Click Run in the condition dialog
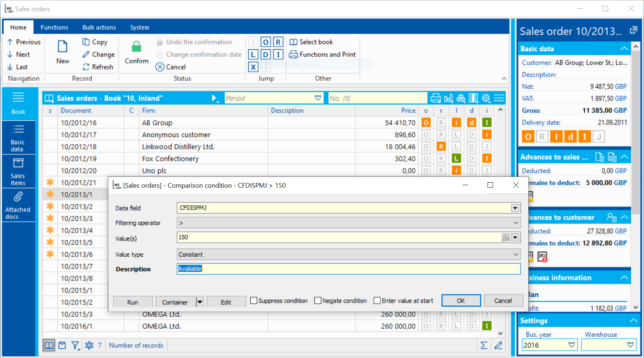This screenshot has width=644, height=358. (133, 302)
